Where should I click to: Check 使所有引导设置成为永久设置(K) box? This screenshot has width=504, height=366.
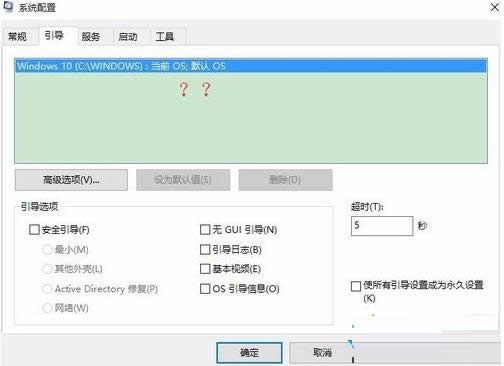[356, 286]
